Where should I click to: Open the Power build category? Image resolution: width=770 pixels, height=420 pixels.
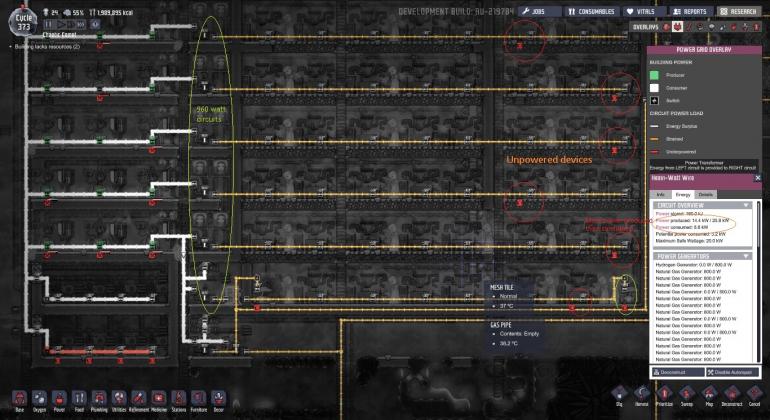coord(59,397)
